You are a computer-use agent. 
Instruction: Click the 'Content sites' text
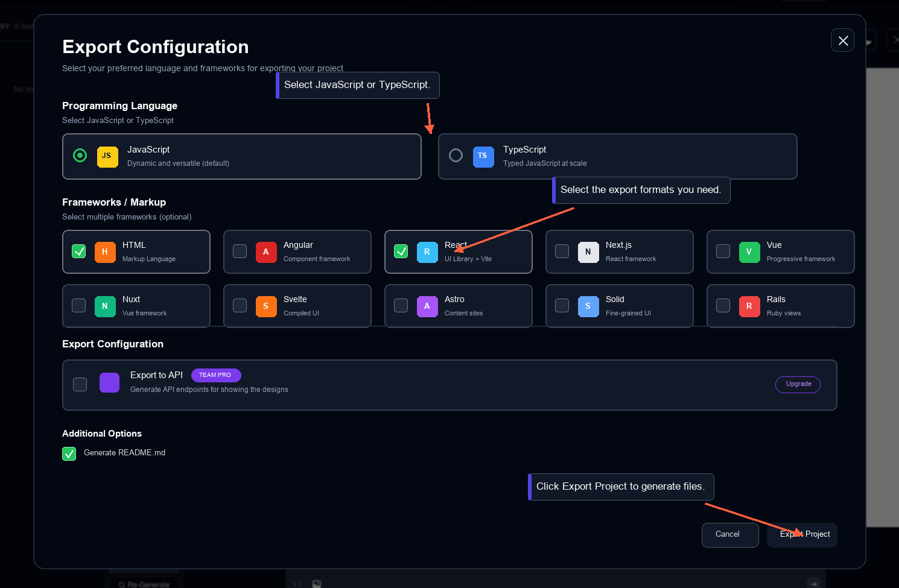463,314
